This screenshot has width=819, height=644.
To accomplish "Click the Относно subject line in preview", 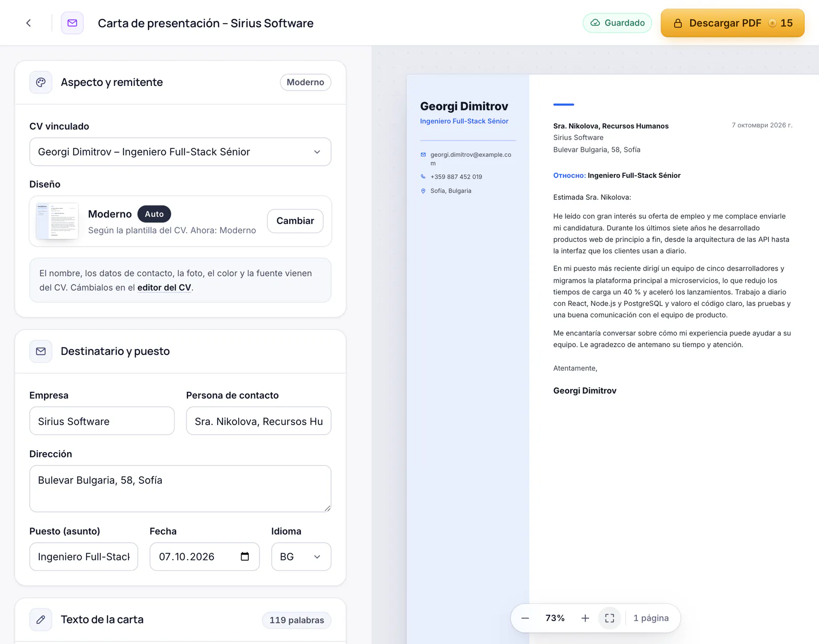I will coord(617,175).
